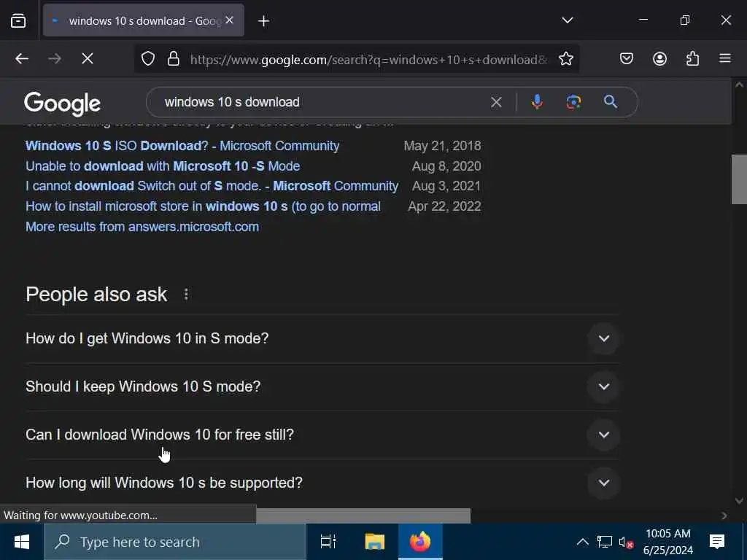This screenshot has width=747, height=560.
Task: Open Firefox account menu
Action: (x=659, y=58)
